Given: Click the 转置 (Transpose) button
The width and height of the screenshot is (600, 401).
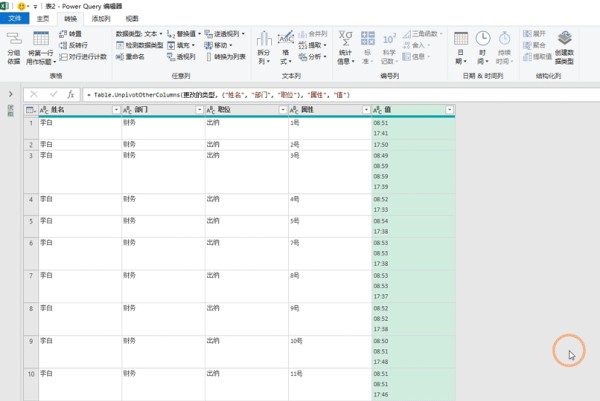Looking at the screenshot, I should coord(71,34).
